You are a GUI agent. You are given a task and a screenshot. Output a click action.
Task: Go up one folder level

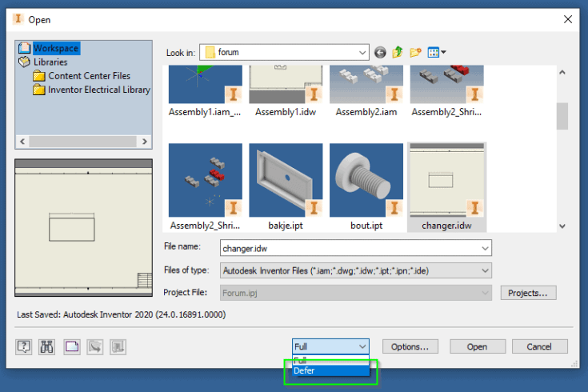(398, 53)
